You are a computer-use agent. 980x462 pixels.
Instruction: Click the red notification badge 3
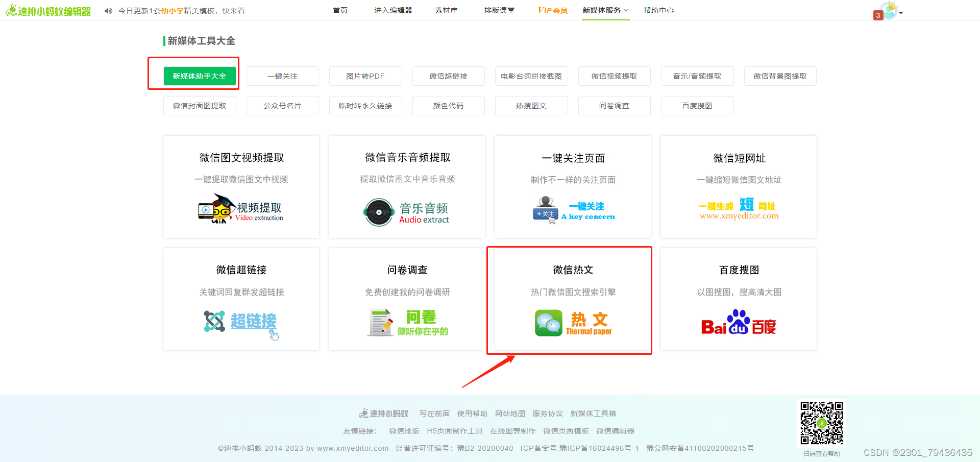pos(878,15)
